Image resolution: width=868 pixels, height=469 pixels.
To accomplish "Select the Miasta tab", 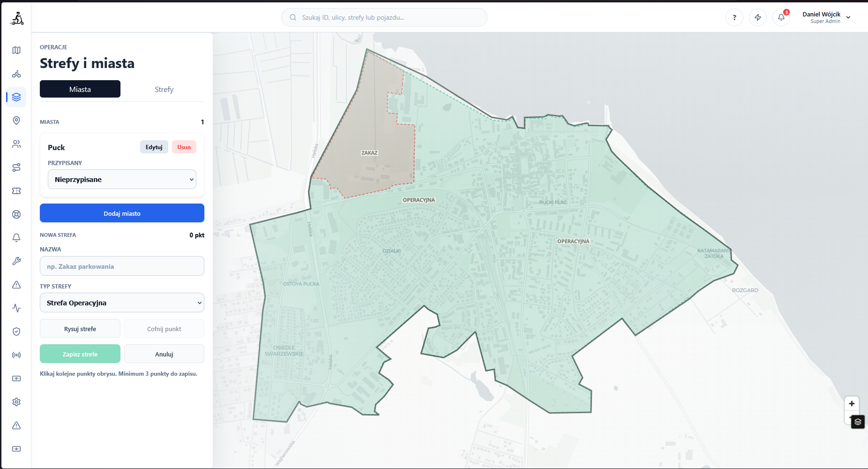I will [80, 89].
